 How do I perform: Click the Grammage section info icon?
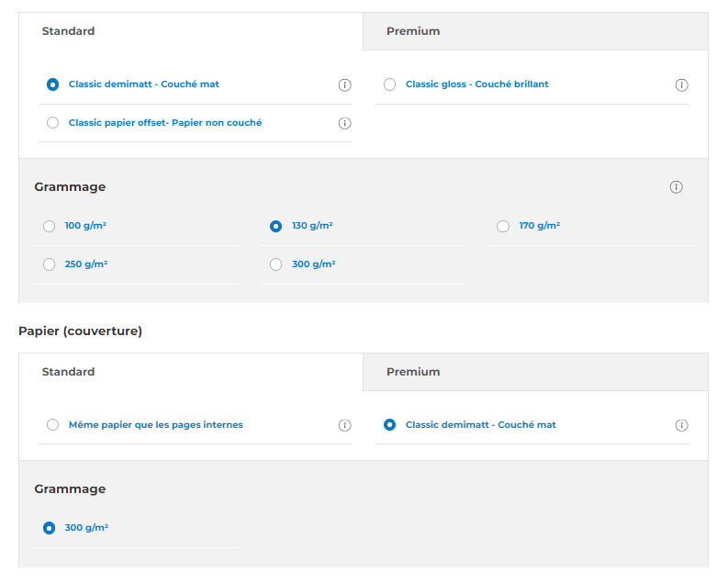click(x=676, y=187)
